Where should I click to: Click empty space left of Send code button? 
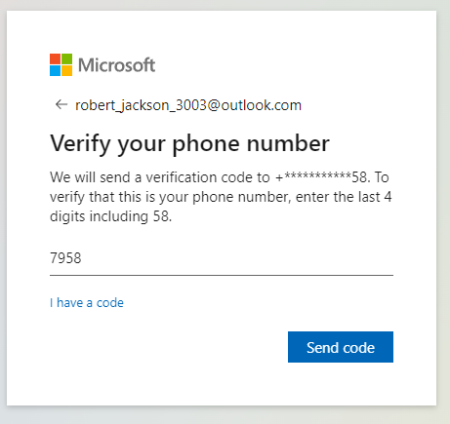167,347
